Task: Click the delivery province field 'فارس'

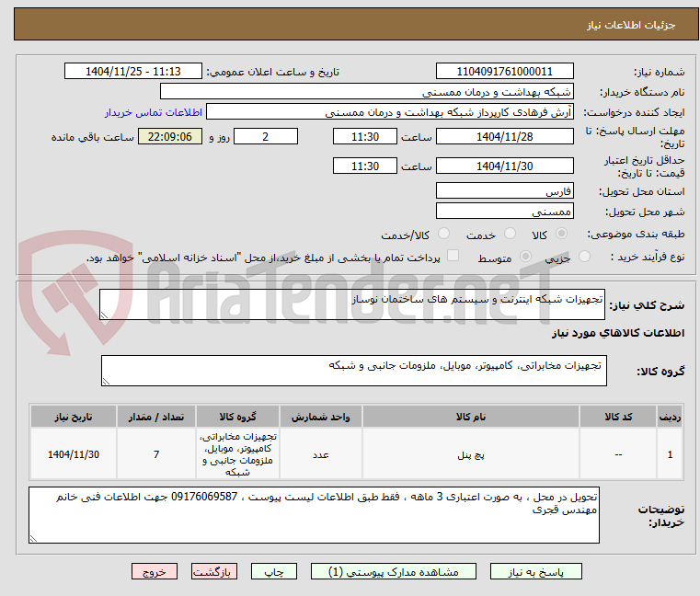Action: 504,191
